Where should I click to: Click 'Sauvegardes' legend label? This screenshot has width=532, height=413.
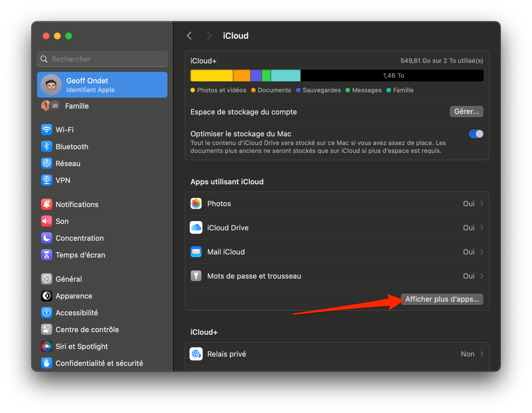point(322,90)
